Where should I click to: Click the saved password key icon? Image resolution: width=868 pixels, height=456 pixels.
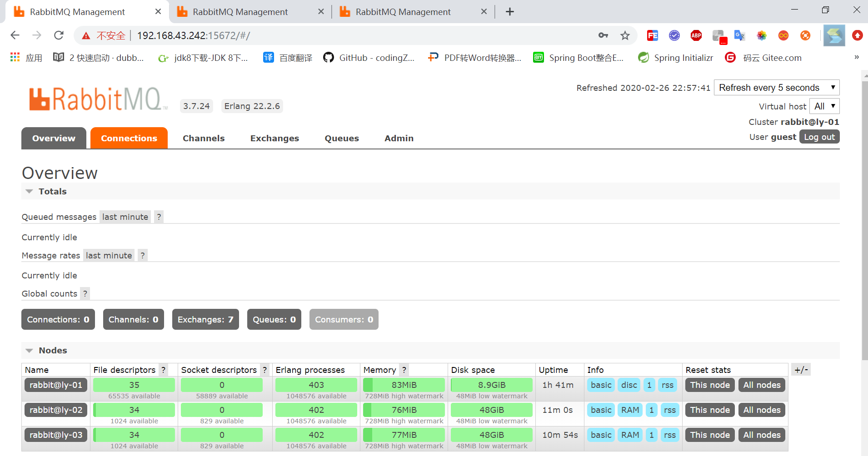[x=603, y=35]
